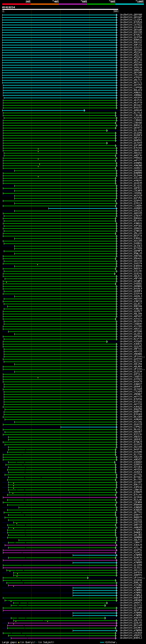Open hit UniRef100_Q8VYW9
Screen dimensions: 146x644
[x=131, y=15]
